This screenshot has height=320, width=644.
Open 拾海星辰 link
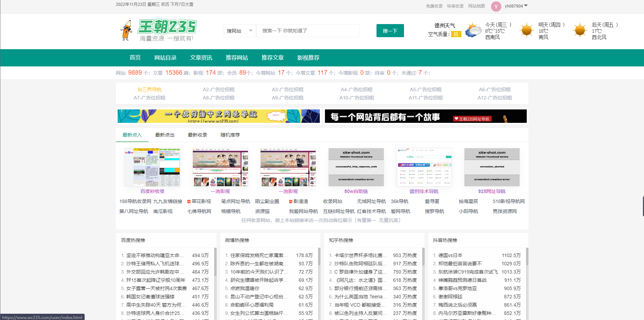[468, 201]
